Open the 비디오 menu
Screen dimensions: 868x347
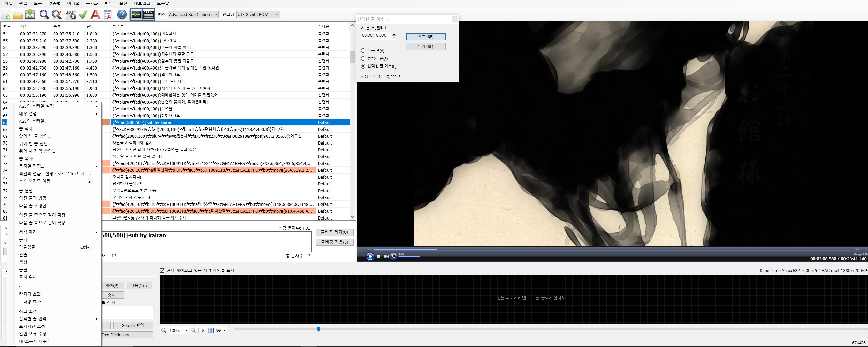point(73,3)
